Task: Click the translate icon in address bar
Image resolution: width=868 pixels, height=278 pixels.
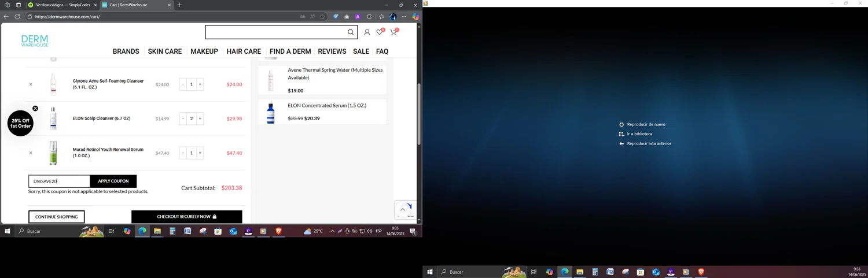Action: coord(303,17)
